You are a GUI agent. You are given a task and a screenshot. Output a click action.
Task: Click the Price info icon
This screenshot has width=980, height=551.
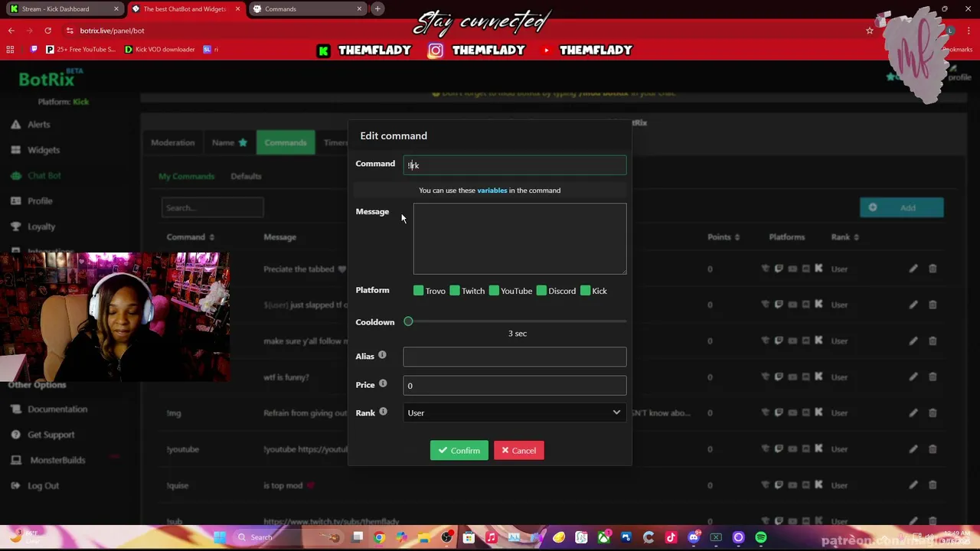click(x=383, y=384)
